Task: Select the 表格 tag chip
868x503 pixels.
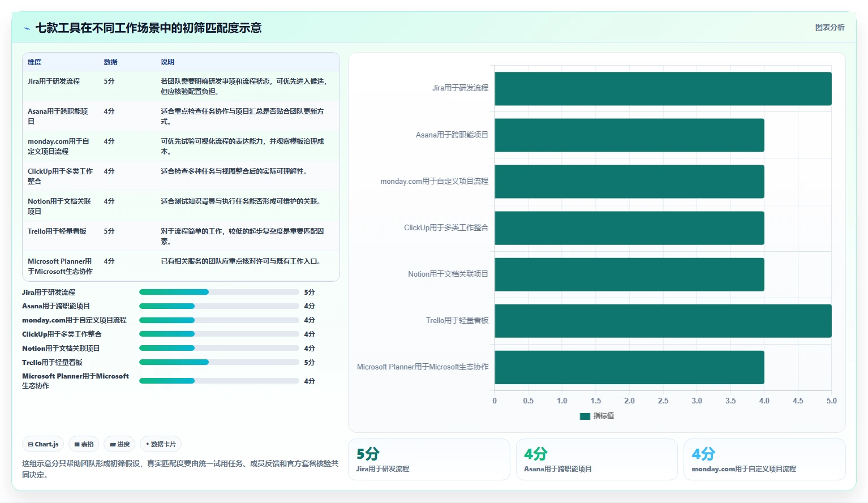Action: pyautogui.click(x=84, y=444)
